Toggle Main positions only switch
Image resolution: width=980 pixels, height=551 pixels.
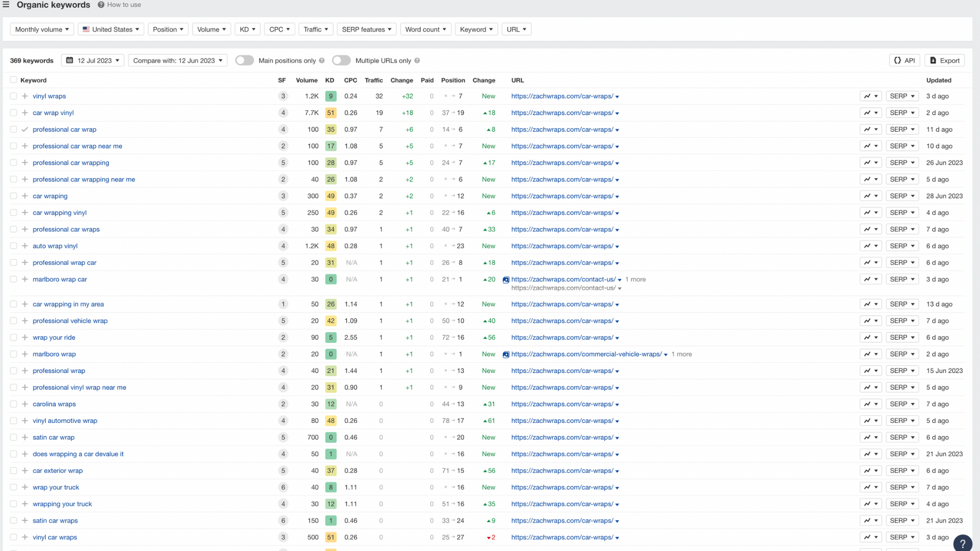click(x=244, y=60)
